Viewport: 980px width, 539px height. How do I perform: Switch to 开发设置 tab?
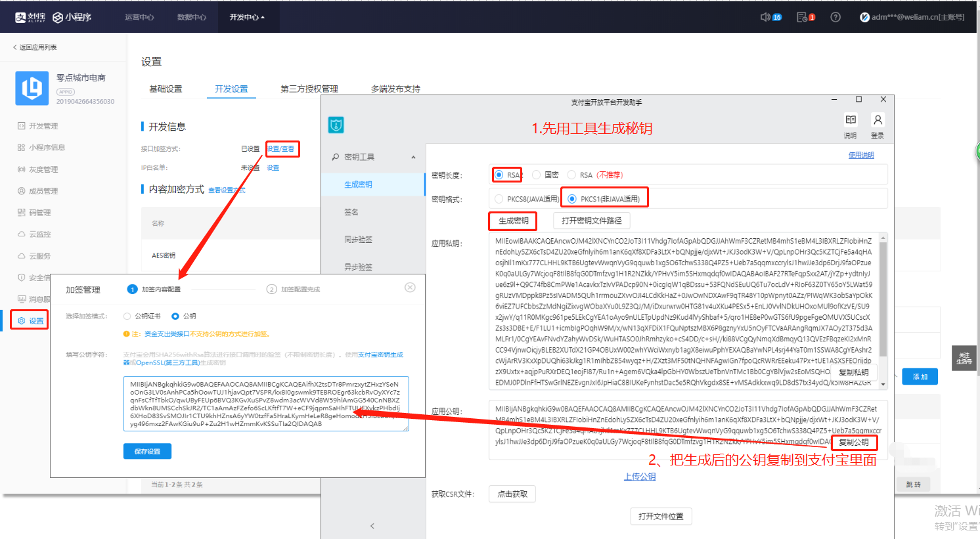pos(231,89)
